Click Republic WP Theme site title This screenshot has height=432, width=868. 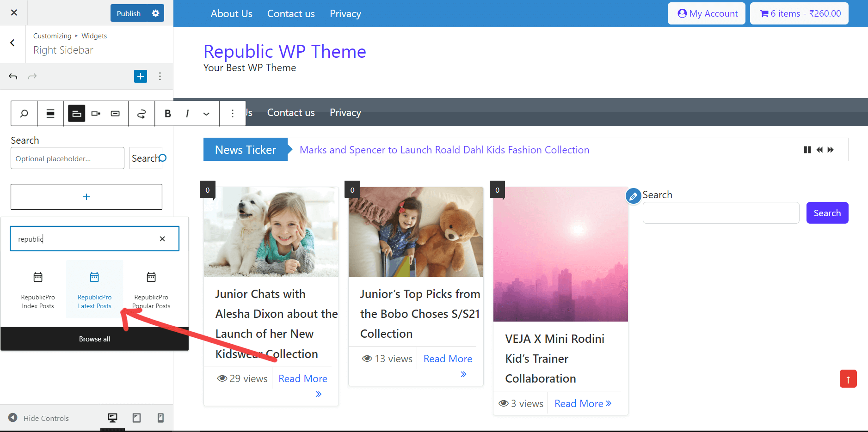click(284, 52)
